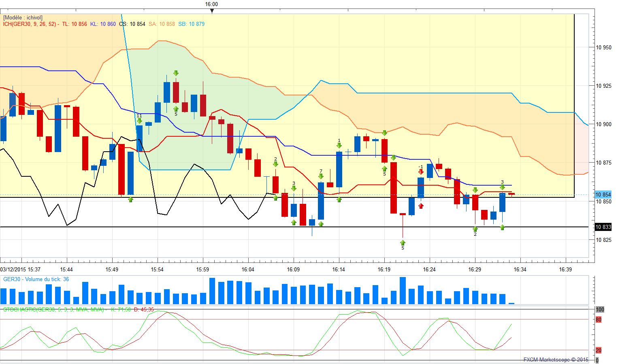Image resolution: width=618 pixels, height=364 pixels.
Task: Click the stochastic 20 level marker
Action: pyautogui.click(x=599, y=350)
